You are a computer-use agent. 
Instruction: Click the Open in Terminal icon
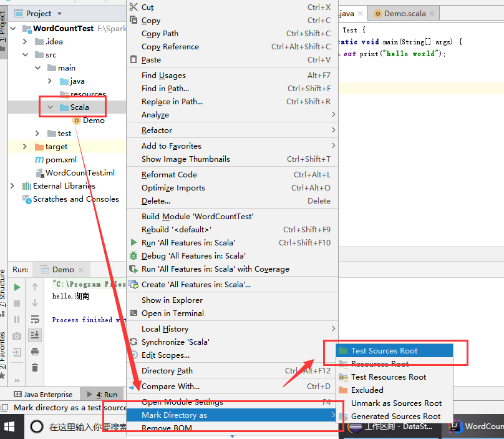click(x=133, y=313)
